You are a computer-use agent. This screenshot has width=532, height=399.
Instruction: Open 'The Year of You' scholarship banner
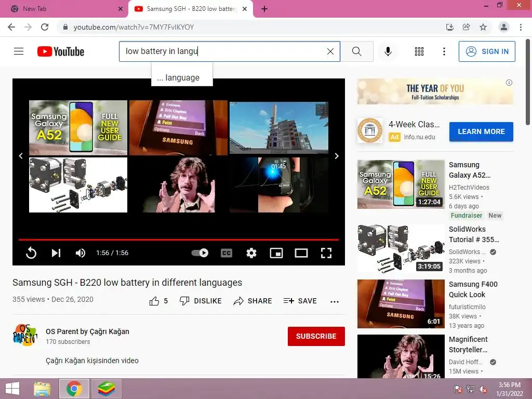(x=435, y=91)
